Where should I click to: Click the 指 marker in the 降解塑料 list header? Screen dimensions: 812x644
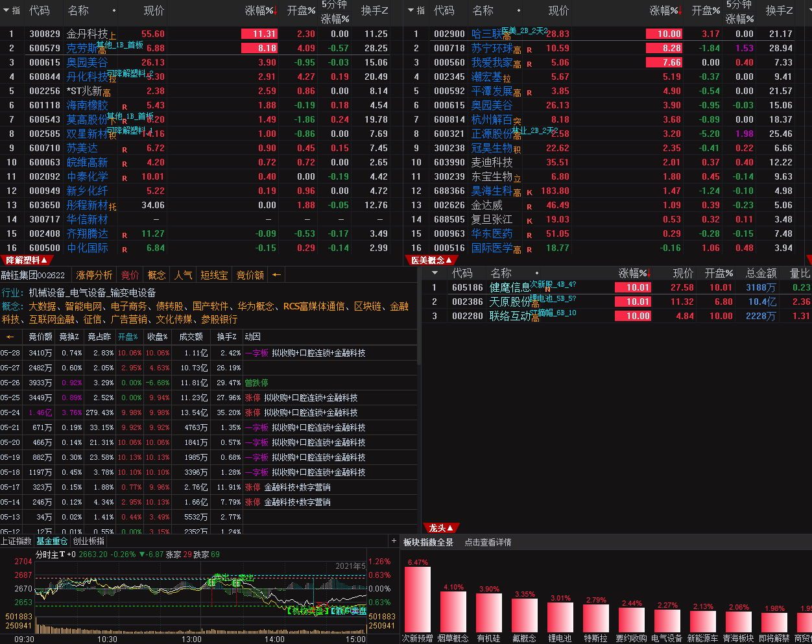coord(16,11)
